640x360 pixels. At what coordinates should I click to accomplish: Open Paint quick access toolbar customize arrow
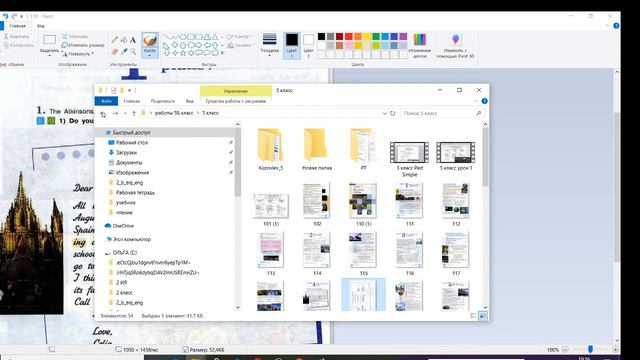[x=22, y=16]
